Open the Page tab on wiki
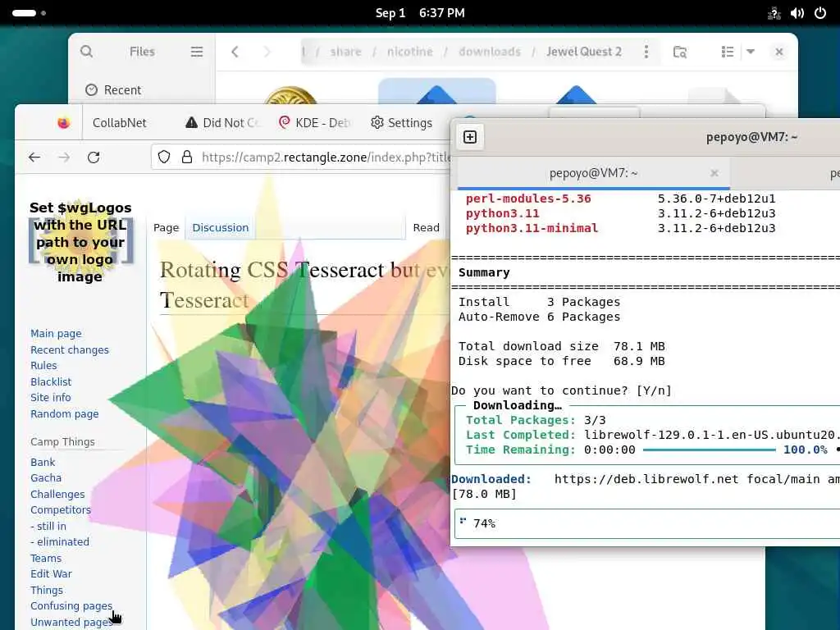 [166, 228]
